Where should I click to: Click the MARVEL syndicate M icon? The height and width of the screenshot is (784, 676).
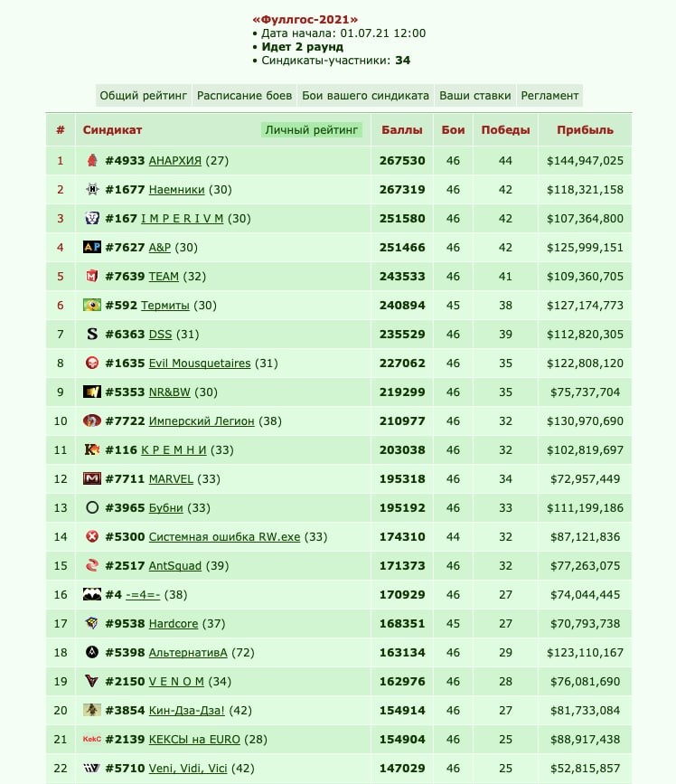tap(92, 478)
